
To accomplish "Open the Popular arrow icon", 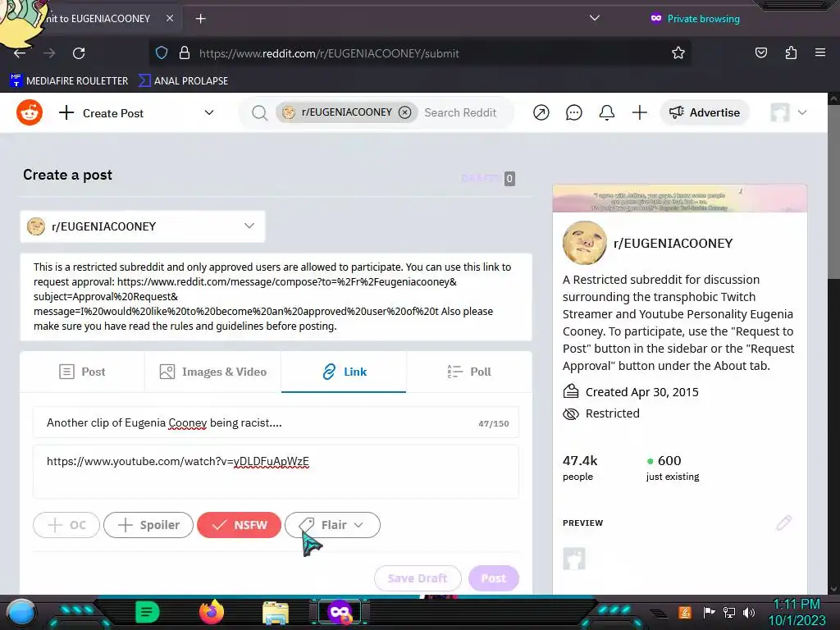I will click(541, 112).
